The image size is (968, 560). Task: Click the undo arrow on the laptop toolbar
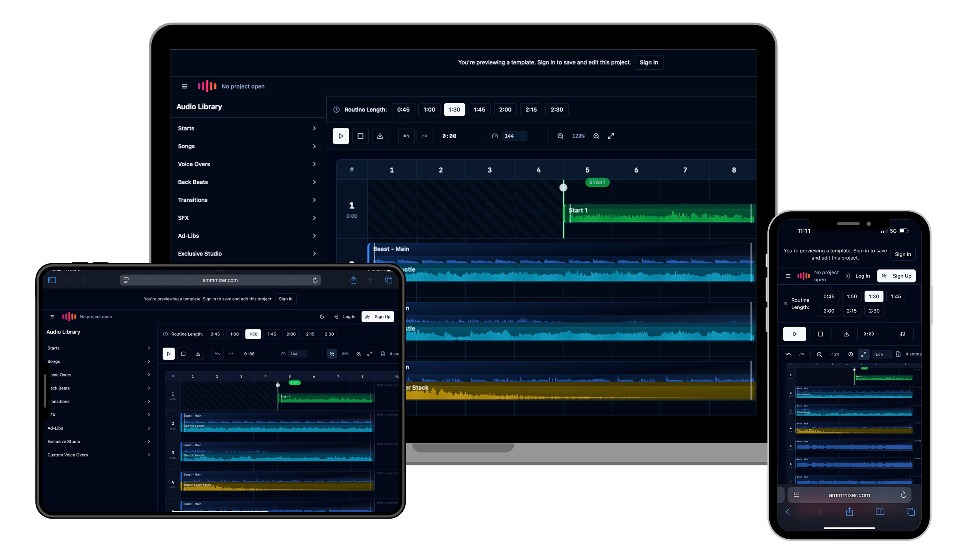click(406, 136)
